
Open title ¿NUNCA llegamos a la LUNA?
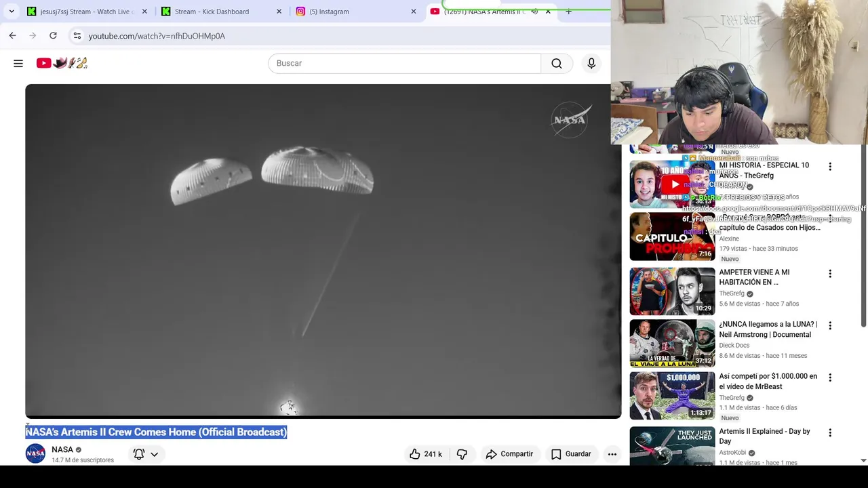pos(768,329)
